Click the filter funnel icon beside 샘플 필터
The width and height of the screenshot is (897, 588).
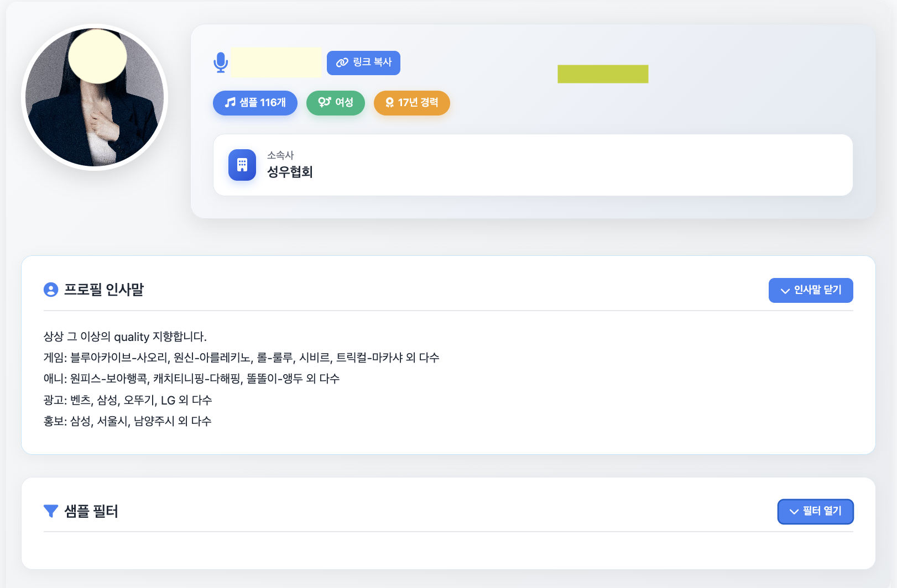click(51, 511)
